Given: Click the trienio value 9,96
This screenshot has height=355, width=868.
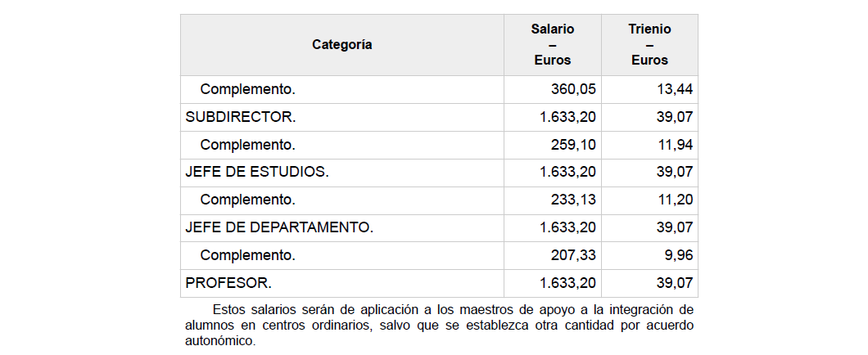Looking at the screenshot, I should 680,255.
